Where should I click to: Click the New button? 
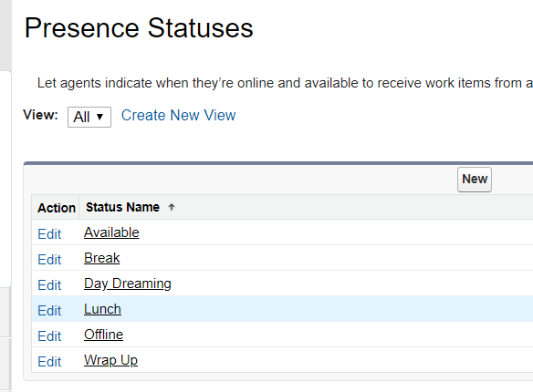pos(475,180)
